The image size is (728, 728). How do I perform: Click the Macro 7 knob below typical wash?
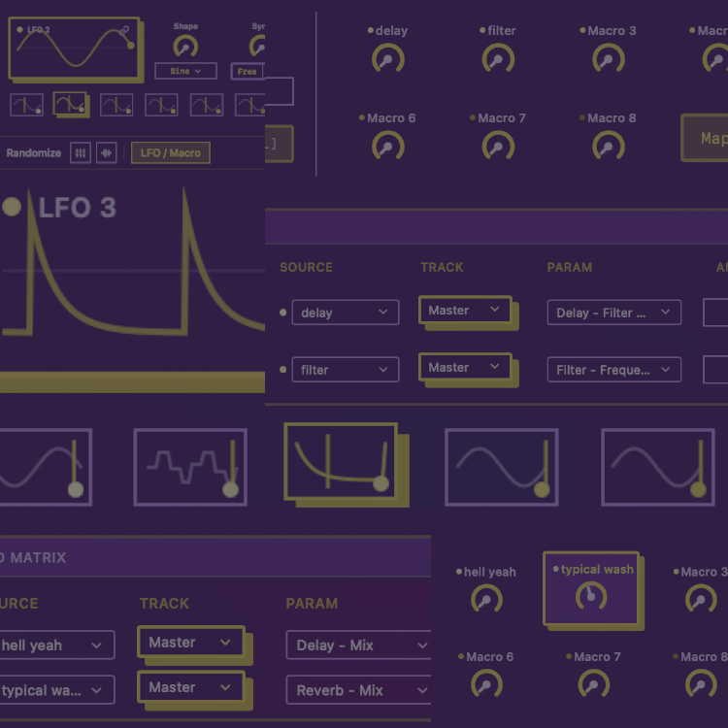point(594,684)
